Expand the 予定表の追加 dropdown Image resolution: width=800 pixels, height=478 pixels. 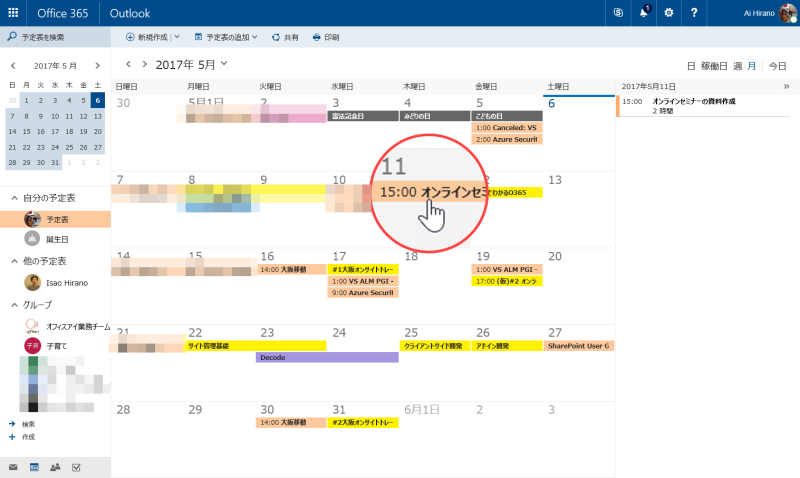pyautogui.click(x=255, y=37)
